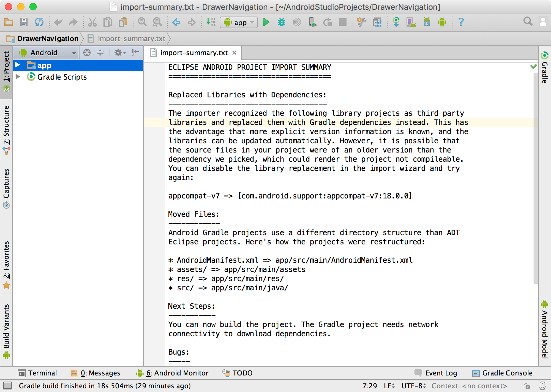Expand the app module in the project tree
The image size is (551, 392).
[17, 65]
